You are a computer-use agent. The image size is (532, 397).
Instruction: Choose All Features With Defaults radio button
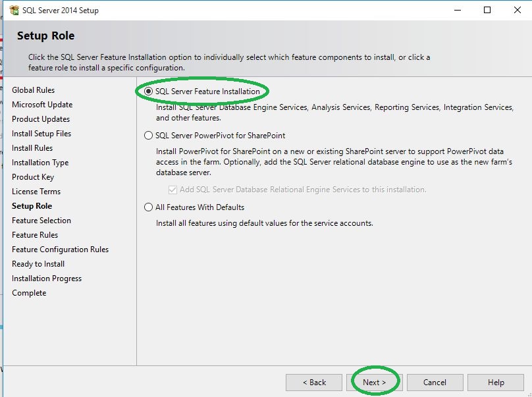[x=148, y=207]
